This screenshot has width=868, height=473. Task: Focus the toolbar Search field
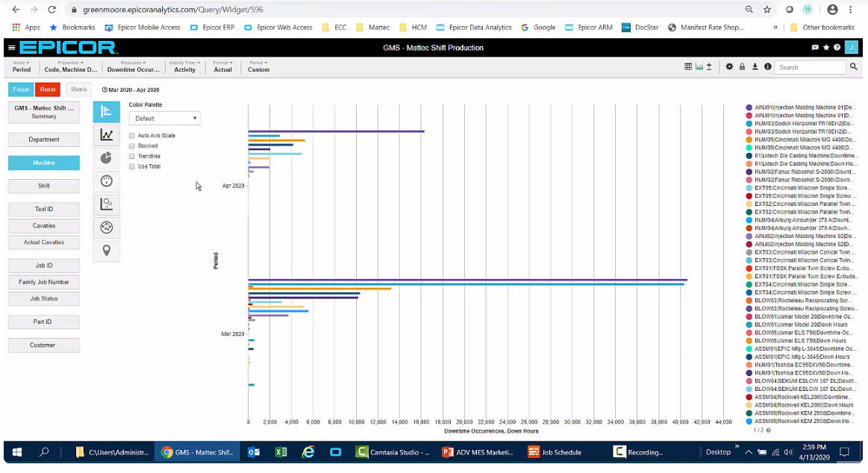[x=811, y=67]
